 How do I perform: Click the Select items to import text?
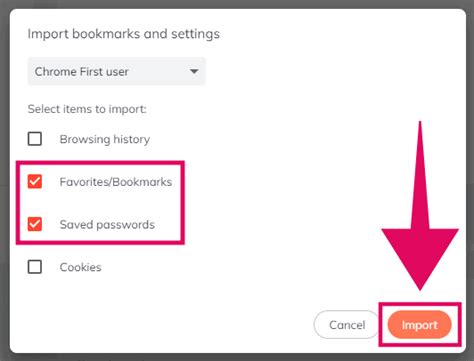coord(87,109)
